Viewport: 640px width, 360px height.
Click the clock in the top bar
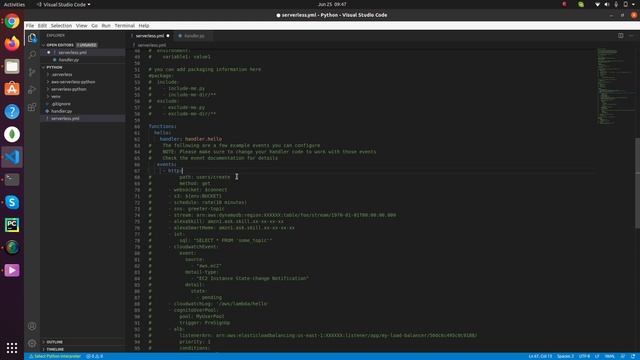click(x=332, y=4)
